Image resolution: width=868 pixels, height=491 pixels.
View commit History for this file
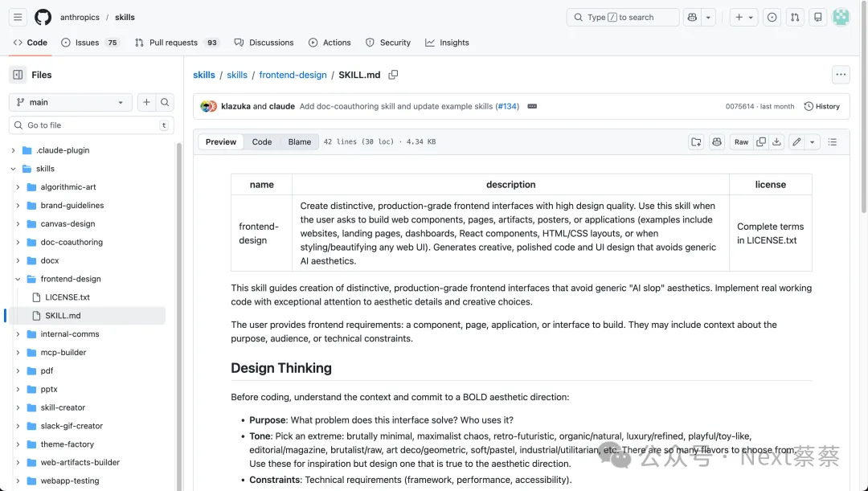[x=821, y=106]
